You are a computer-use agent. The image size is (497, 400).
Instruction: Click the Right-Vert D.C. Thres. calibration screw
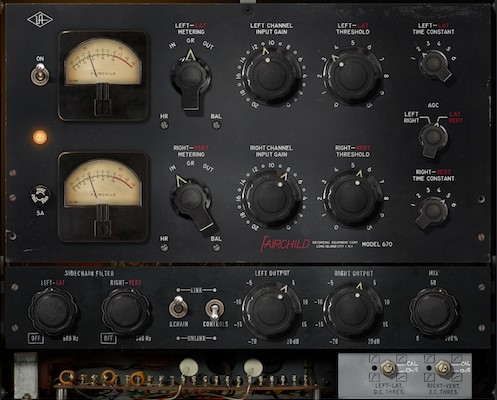coord(443,368)
